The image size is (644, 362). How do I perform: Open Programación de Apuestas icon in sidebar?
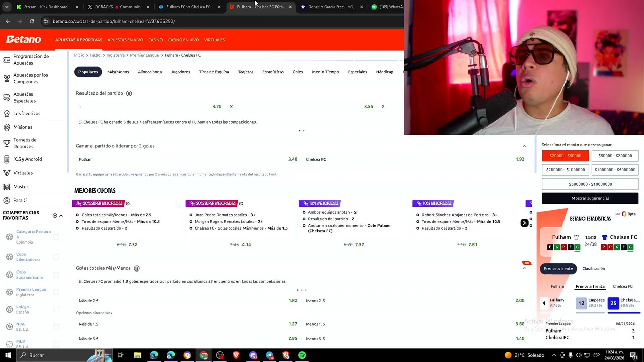(7, 60)
